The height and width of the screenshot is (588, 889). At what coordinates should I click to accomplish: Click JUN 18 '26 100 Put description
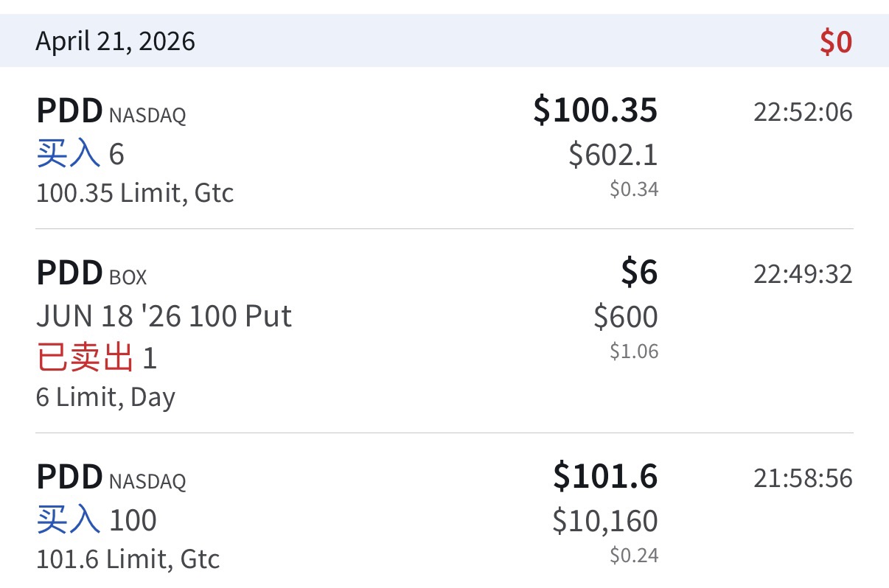[x=164, y=316]
